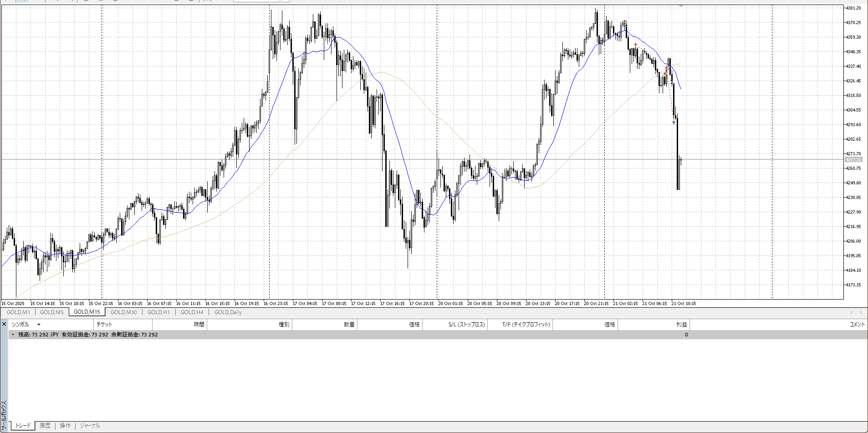Select the GOLD,M30 chart tab
Viewport: 868px width, 433px height.
click(123, 312)
